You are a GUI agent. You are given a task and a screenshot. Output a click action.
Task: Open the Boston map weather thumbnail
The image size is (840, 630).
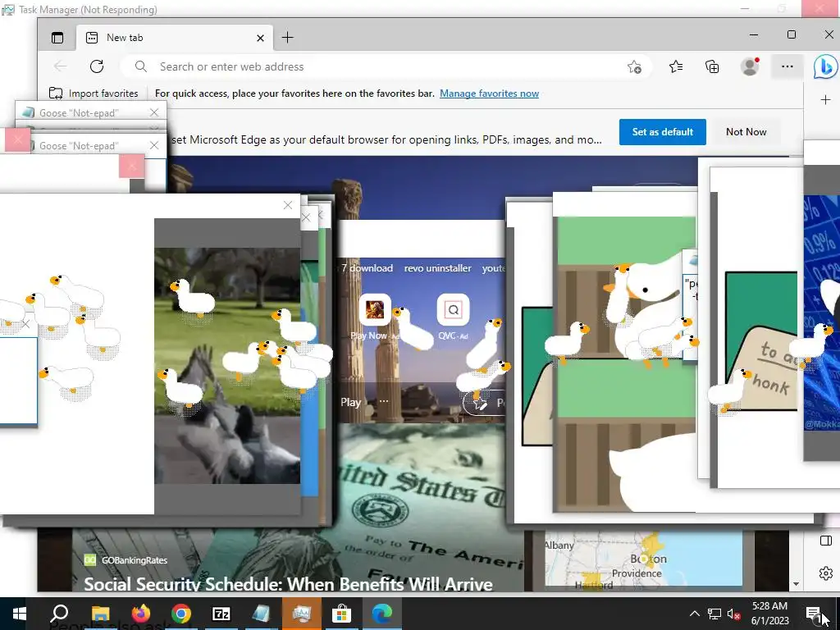click(x=643, y=558)
